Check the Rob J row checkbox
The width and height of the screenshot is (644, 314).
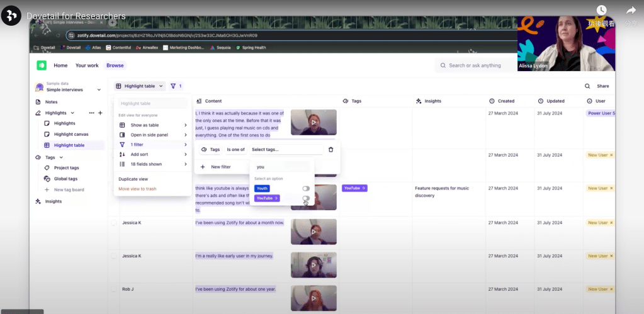click(114, 289)
